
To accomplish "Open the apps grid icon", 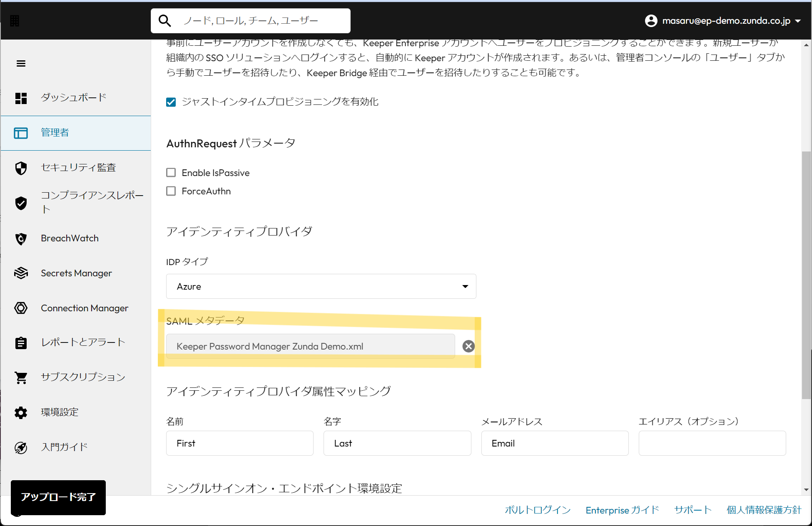I will pyautogui.click(x=15, y=21).
